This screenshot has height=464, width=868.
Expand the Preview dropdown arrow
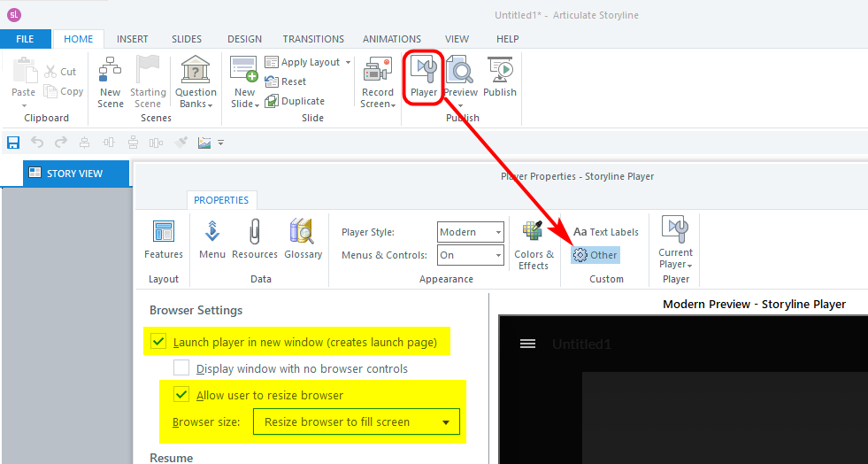[460, 105]
